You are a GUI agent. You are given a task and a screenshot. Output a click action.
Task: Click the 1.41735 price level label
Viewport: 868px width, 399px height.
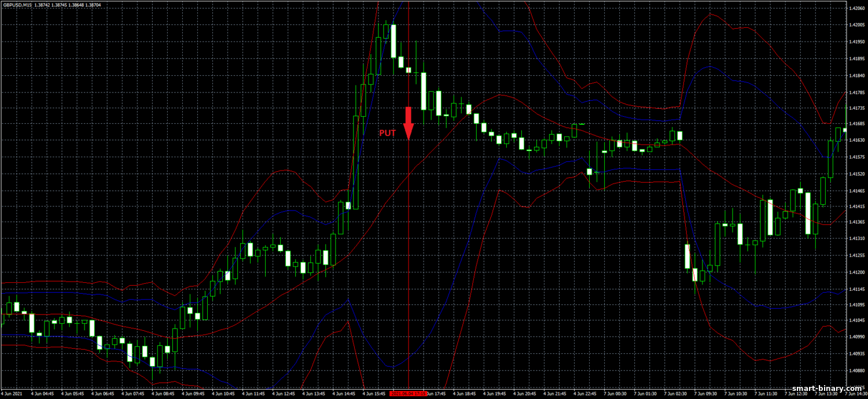(x=856, y=108)
